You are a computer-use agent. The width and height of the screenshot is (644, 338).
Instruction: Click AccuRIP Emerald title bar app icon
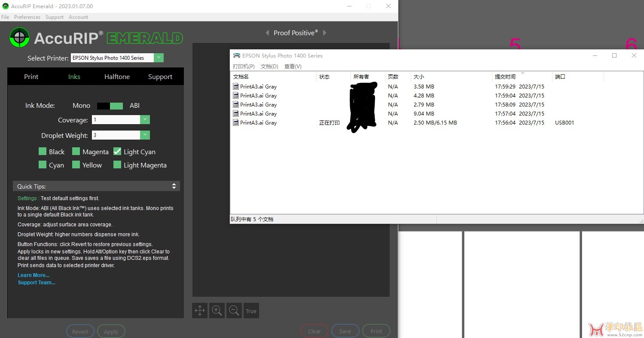6,6
